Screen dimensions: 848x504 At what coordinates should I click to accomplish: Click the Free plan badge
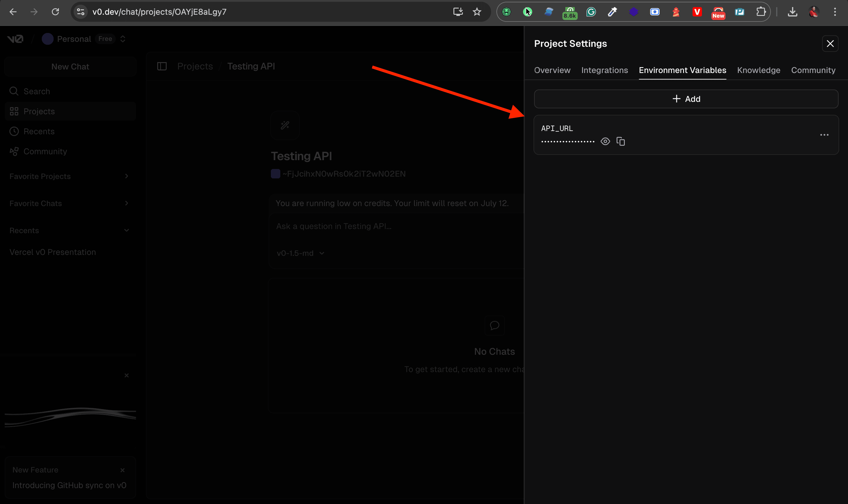point(105,39)
